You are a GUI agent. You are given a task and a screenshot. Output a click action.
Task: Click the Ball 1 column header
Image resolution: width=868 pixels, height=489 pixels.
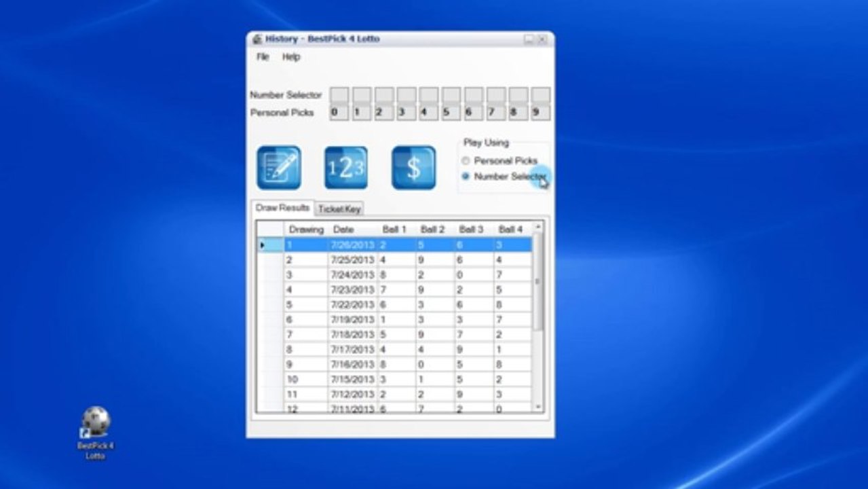point(396,230)
